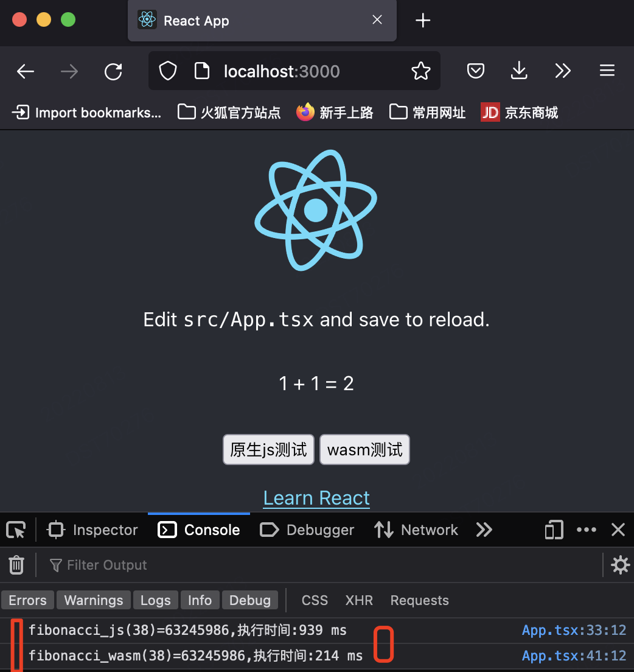Show more DevTools tabs chevron
Image resolution: width=634 pixels, height=672 pixels.
tap(484, 530)
